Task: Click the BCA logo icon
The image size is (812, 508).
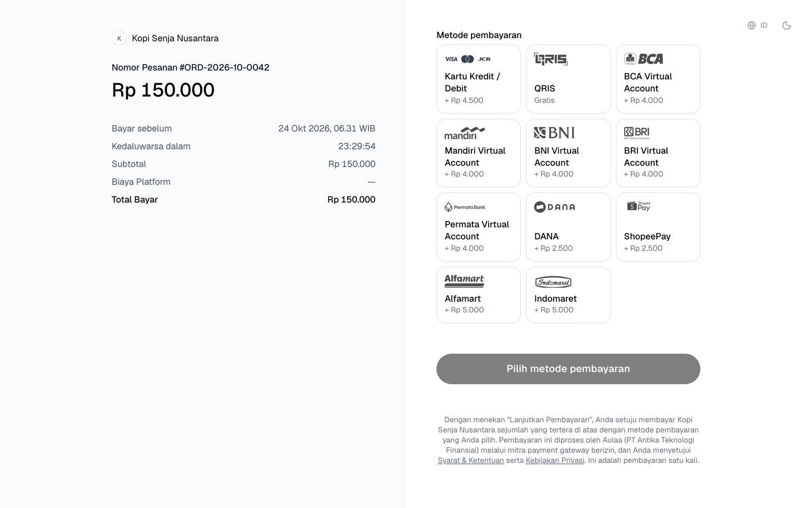Action: click(644, 59)
